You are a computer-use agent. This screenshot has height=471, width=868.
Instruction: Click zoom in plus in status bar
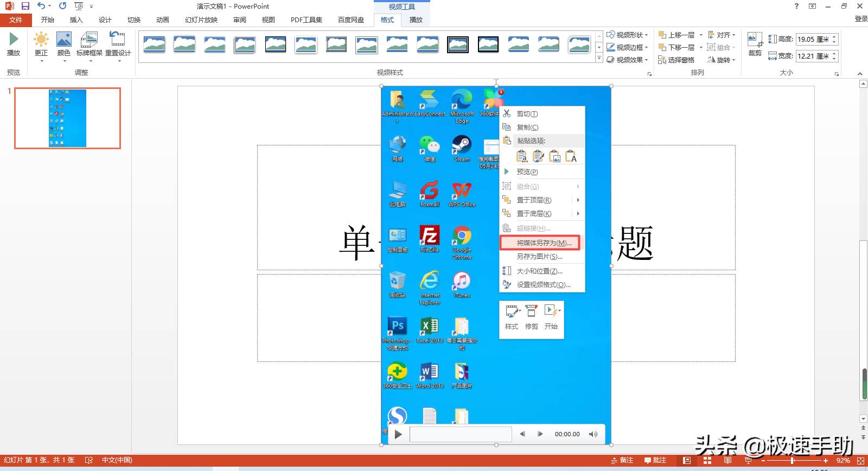[x=826, y=460]
